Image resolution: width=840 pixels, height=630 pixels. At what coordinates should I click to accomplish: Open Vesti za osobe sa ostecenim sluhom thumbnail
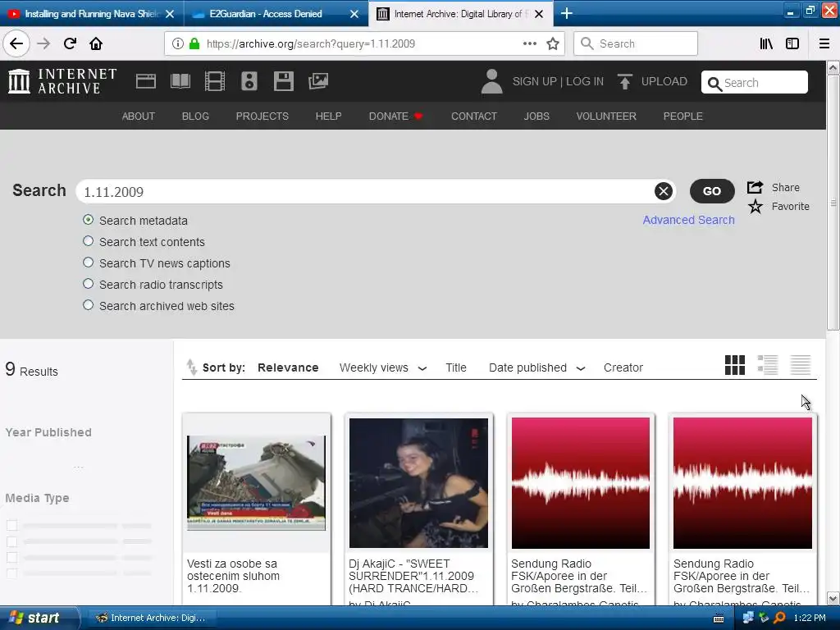click(256, 482)
